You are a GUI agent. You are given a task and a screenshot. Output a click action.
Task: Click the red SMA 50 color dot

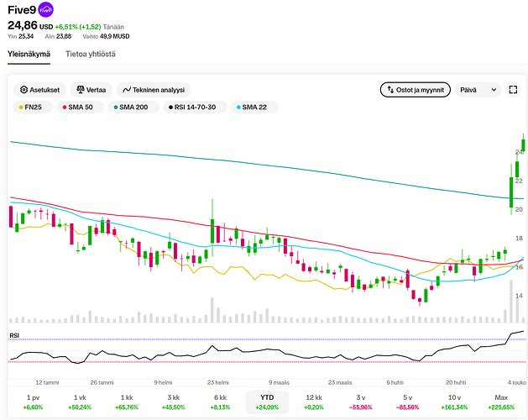tap(65, 108)
